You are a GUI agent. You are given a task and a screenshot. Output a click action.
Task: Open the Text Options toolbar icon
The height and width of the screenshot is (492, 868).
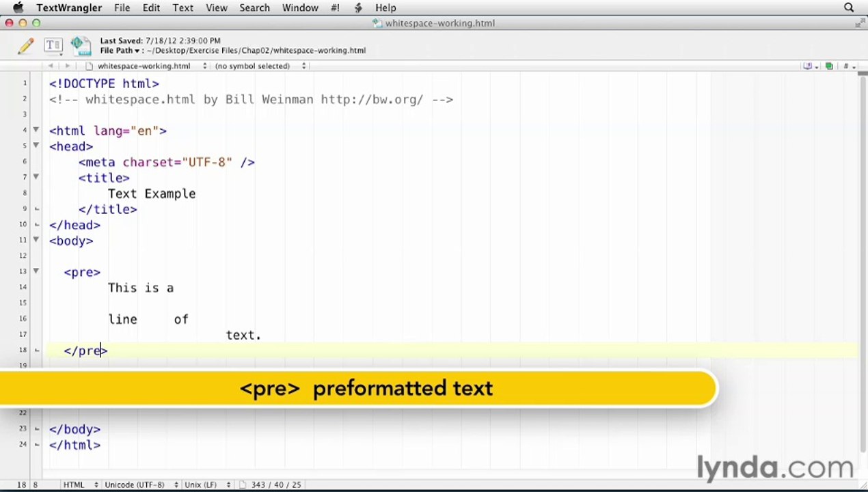[x=53, y=46]
